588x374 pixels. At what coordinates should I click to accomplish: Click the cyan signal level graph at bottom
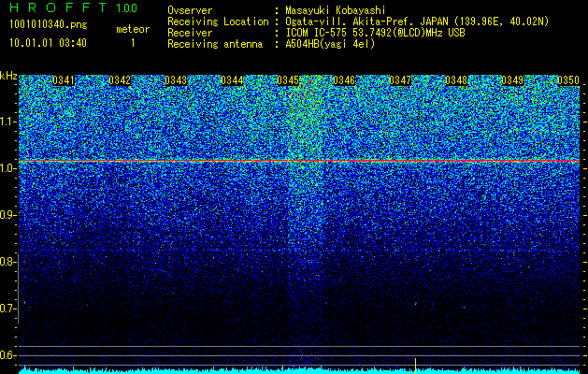click(299, 370)
